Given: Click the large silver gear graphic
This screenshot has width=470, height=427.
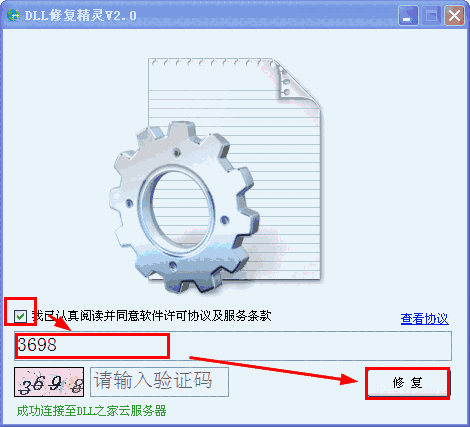Looking at the screenshot, I should point(184,207).
